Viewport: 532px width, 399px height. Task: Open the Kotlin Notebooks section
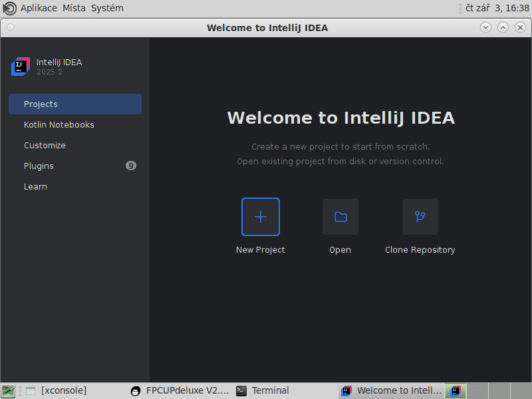pyautogui.click(x=75, y=125)
